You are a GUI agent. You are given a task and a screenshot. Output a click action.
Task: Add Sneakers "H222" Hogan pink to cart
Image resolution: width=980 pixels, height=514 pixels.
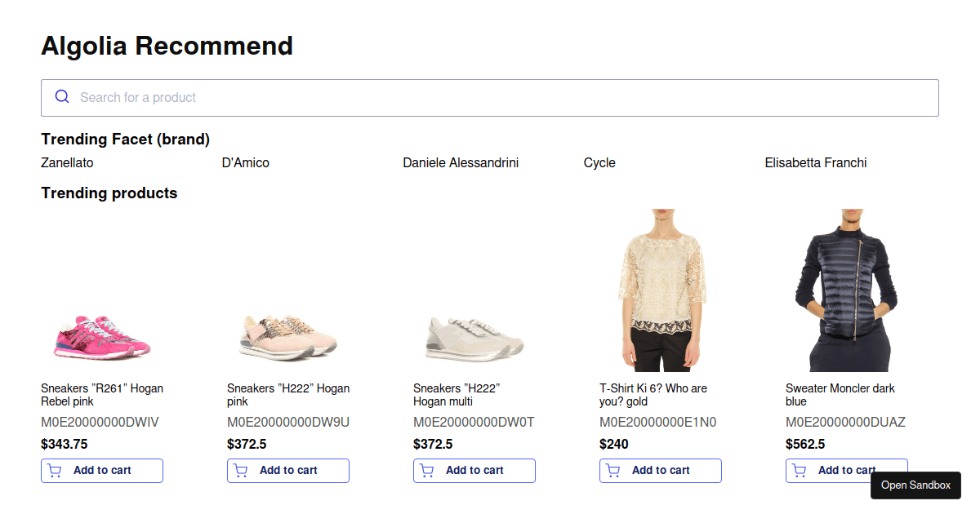[287, 471]
